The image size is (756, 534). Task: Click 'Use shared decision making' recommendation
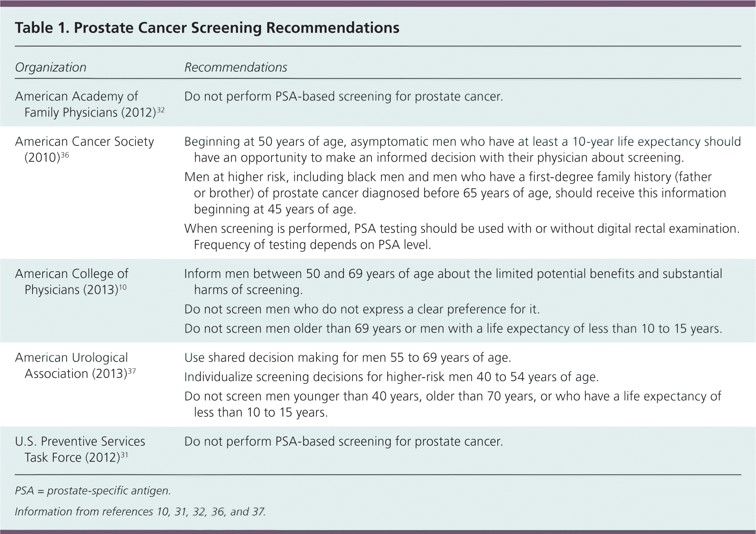347,358
